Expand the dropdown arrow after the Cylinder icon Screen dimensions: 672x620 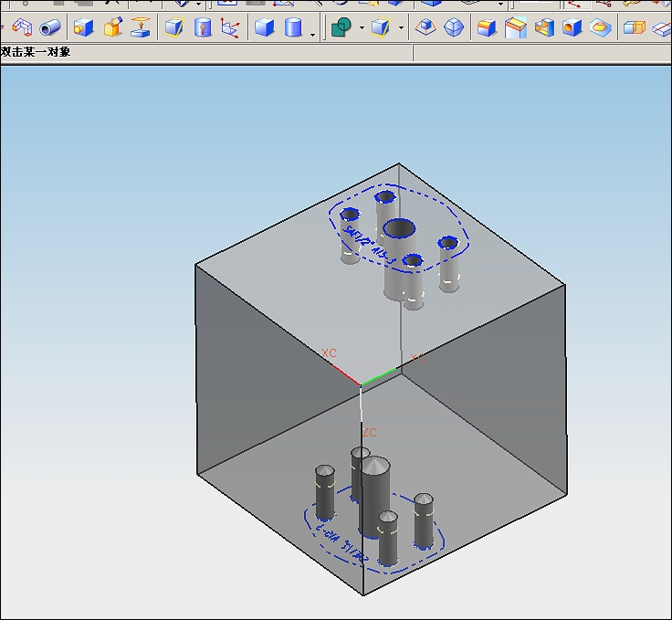(x=313, y=35)
